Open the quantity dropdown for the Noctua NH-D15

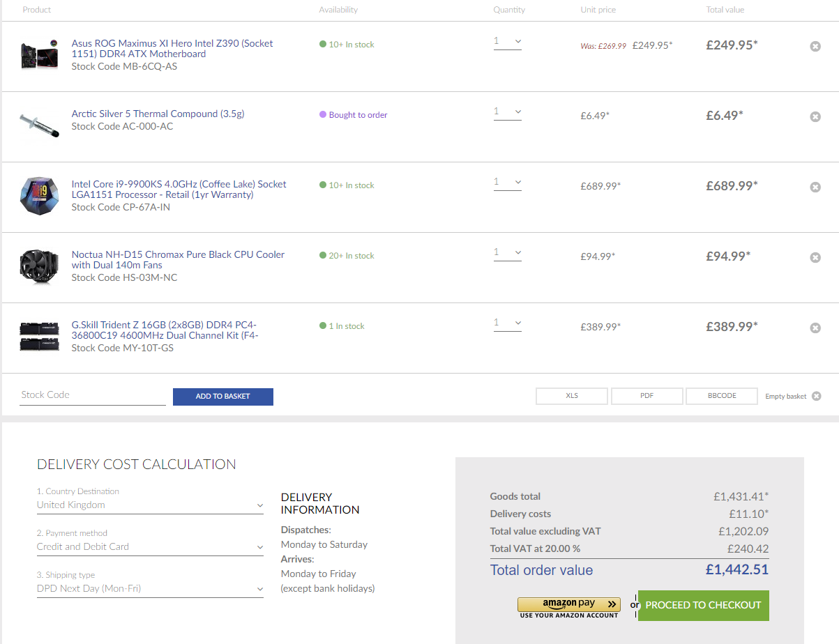click(507, 253)
